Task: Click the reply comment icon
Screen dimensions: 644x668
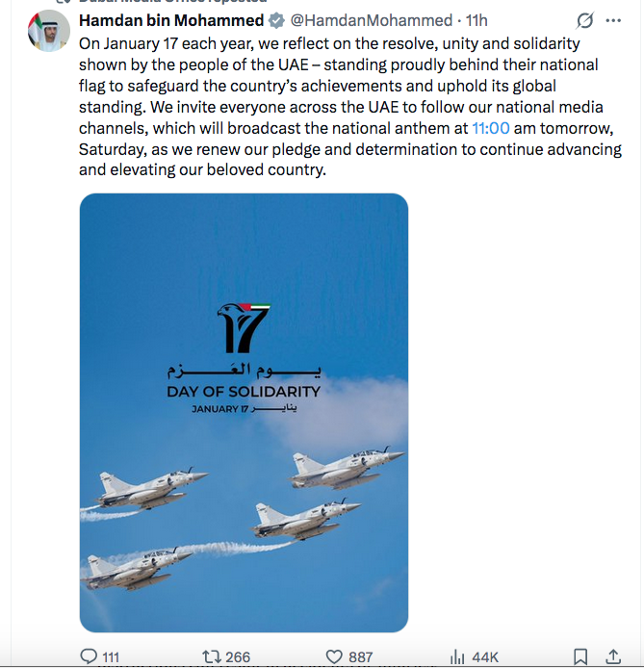Action: [x=89, y=656]
